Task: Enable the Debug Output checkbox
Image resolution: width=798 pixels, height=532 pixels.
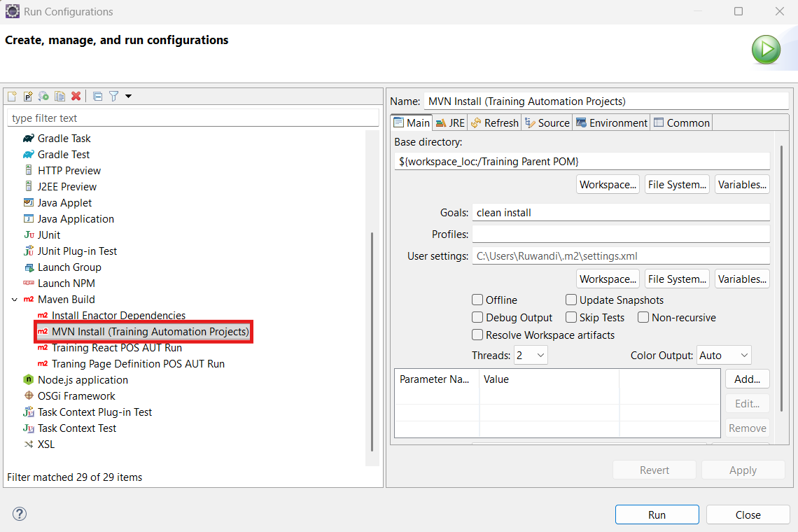Action: coord(477,318)
